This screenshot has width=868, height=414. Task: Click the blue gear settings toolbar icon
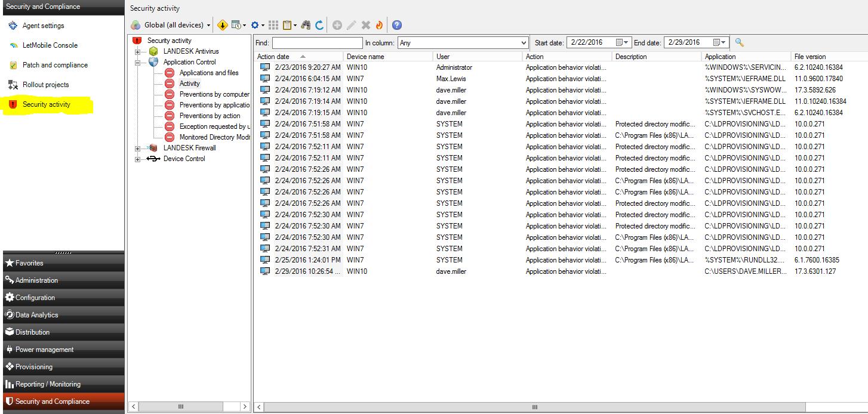point(255,25)
